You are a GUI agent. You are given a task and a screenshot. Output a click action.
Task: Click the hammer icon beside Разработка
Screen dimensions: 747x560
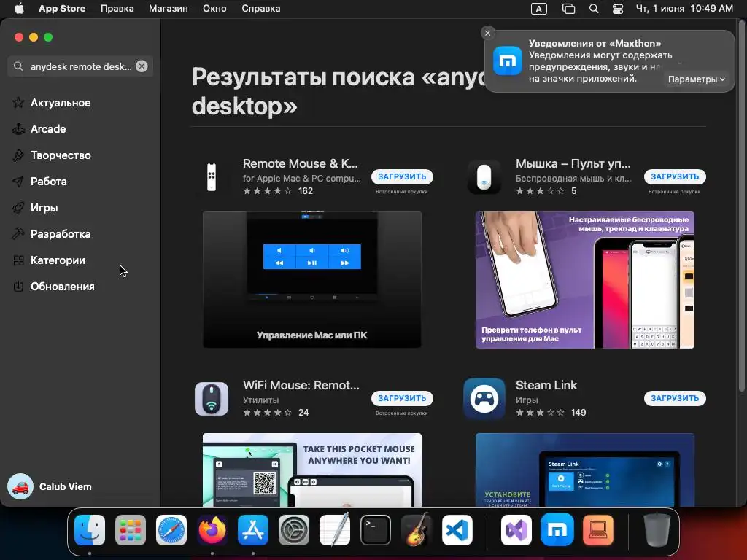click(x=18, y=234)
